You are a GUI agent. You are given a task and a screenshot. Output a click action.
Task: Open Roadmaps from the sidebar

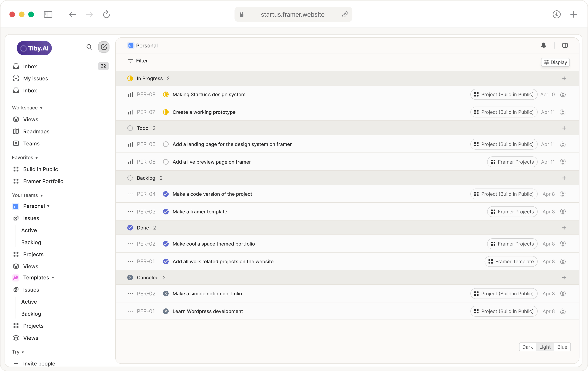[36, 131]
